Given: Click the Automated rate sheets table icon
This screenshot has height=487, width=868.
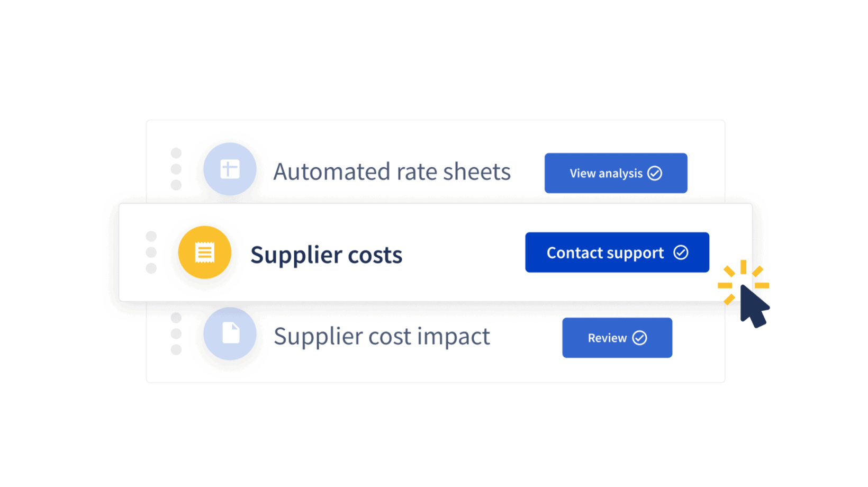Looking at the screenshot, I should (230, 169).
